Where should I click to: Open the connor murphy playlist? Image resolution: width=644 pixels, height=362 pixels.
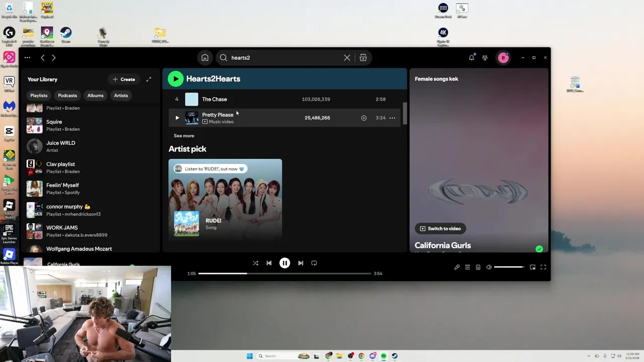point(91,210)
